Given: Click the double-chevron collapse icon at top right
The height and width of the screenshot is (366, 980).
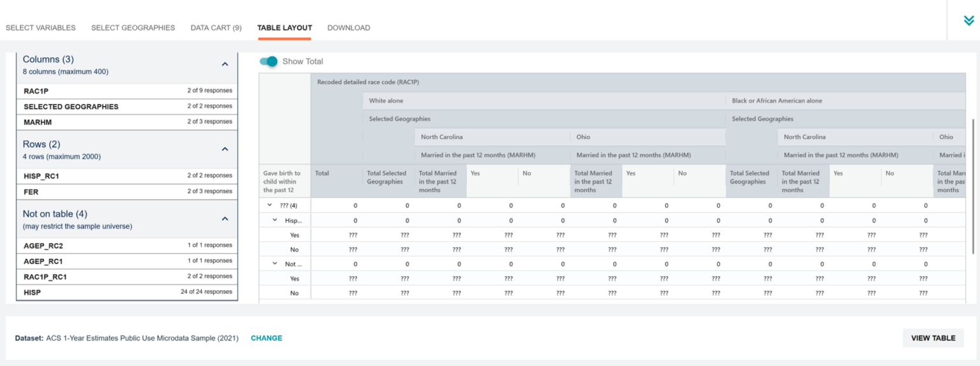Looking at the screenshot, I should [969, 20].
